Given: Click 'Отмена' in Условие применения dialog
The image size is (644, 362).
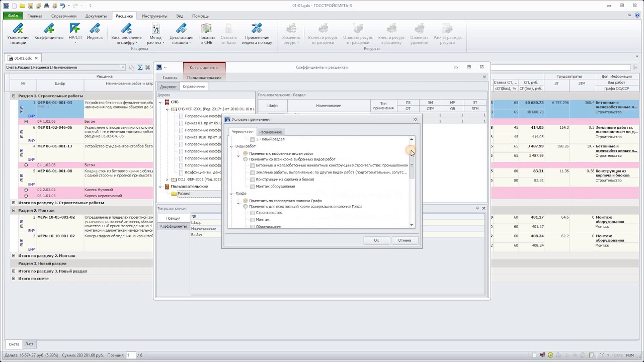Looking at the screenshot, I should (405, 240).
